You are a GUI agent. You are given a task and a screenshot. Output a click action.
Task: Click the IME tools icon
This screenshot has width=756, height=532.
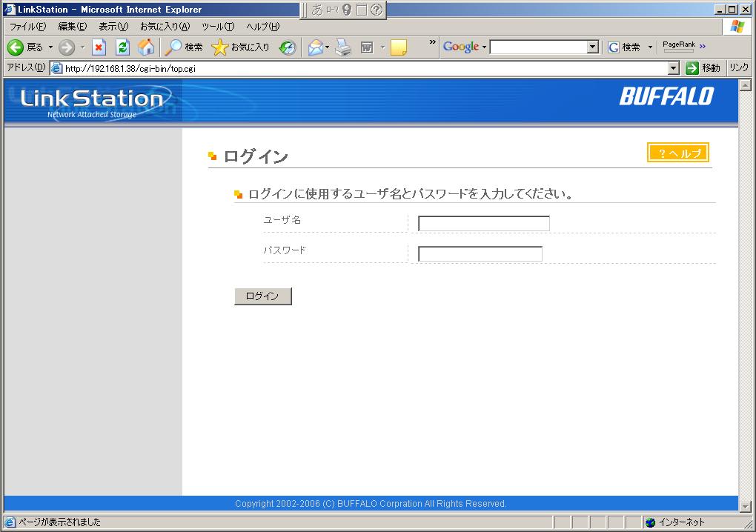click(x=347, y=10)
